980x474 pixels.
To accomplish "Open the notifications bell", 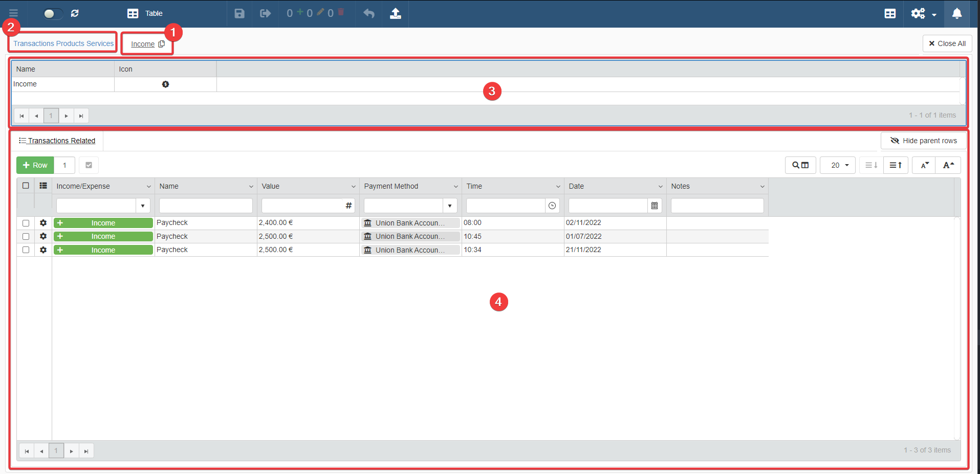I will tap(956, 13).
